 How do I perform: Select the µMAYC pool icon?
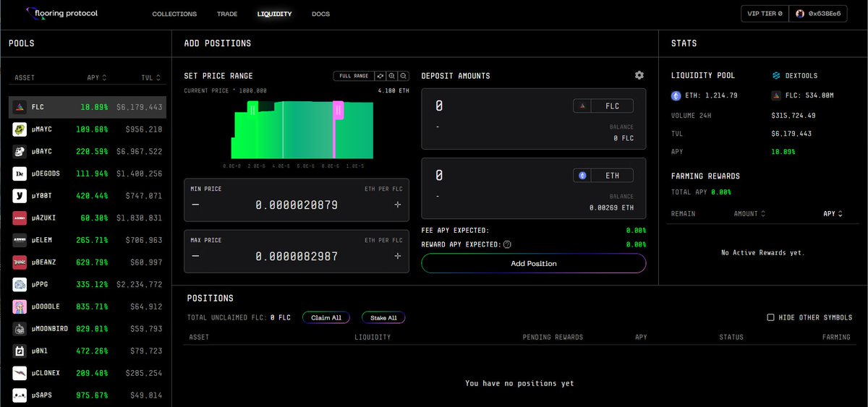point(20,129)
